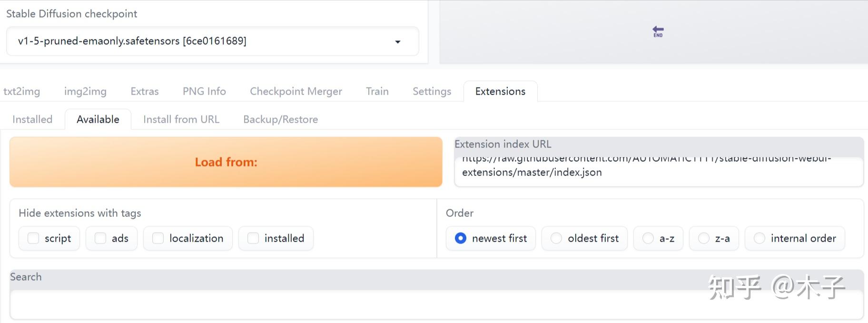868x323 pixels.
Task: Switch to the txt2img tab
Action: [22, 91]
